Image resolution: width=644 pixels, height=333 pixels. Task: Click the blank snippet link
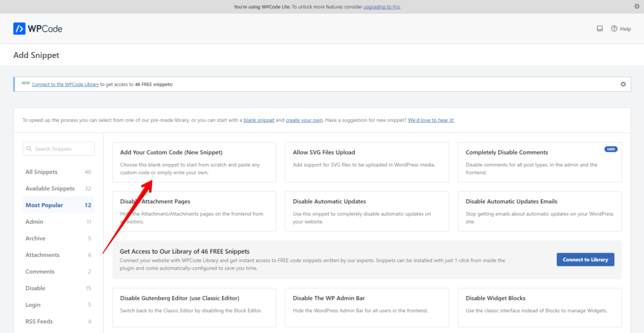pos(258,120)
